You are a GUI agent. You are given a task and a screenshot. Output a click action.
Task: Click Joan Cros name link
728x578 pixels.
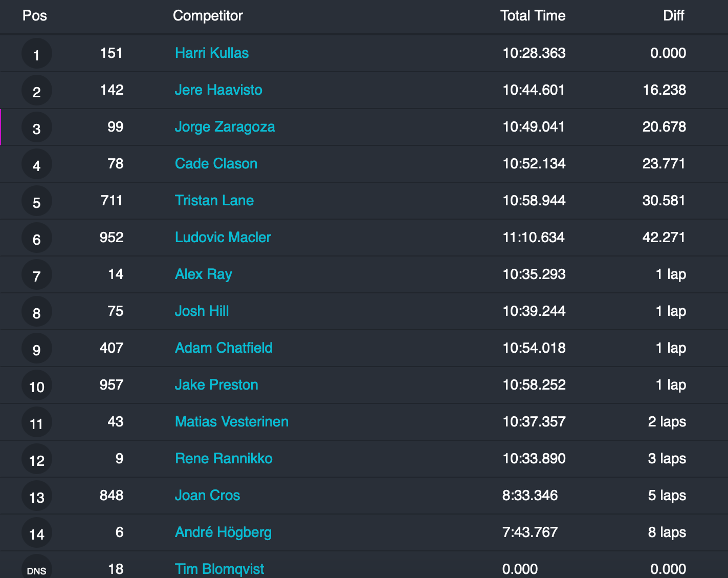pos(207,496)
